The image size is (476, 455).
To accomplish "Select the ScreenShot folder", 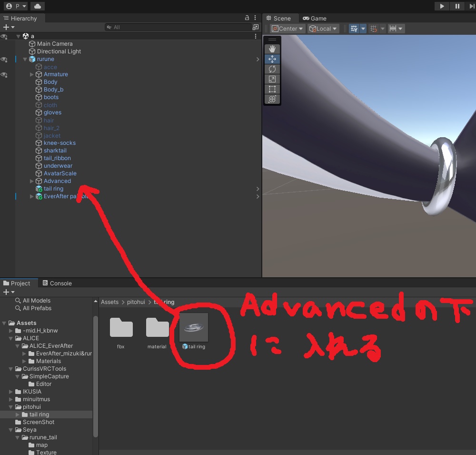I will click(x=38, y=422).
